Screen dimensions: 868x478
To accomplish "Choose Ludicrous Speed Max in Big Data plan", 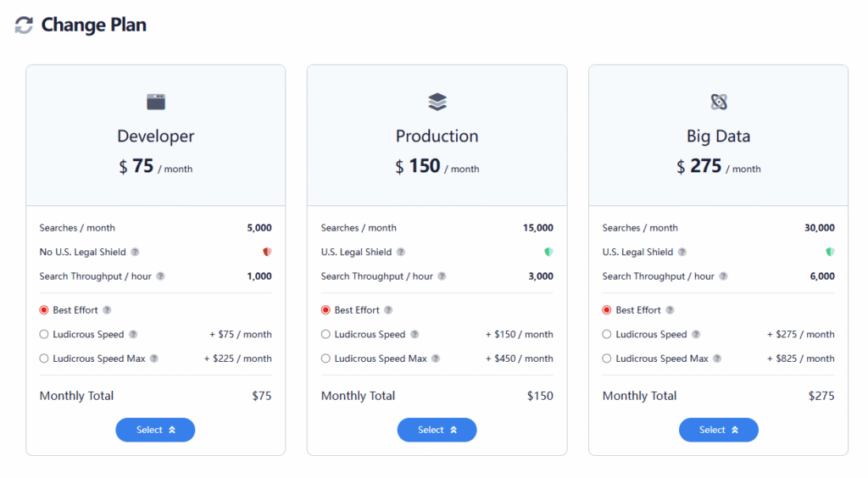I will click(607, 358).
